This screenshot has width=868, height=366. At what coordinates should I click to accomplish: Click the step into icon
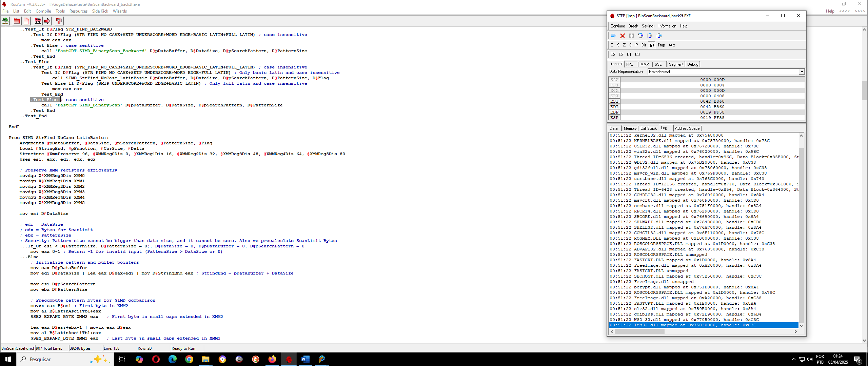640,36
